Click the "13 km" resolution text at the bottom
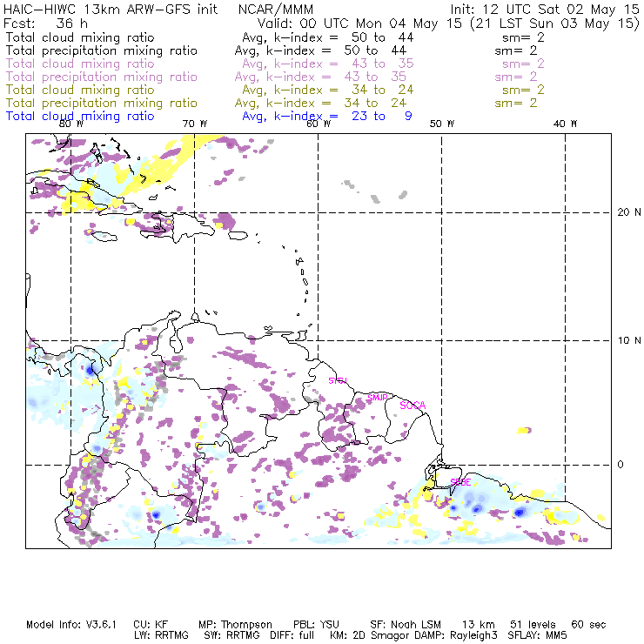This screenshot has width=644, height=644. click(479, 625)
